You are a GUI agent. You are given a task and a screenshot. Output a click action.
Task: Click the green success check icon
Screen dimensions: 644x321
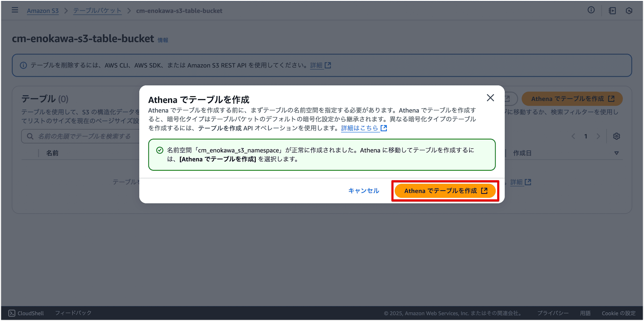click(x=160, y=150)
